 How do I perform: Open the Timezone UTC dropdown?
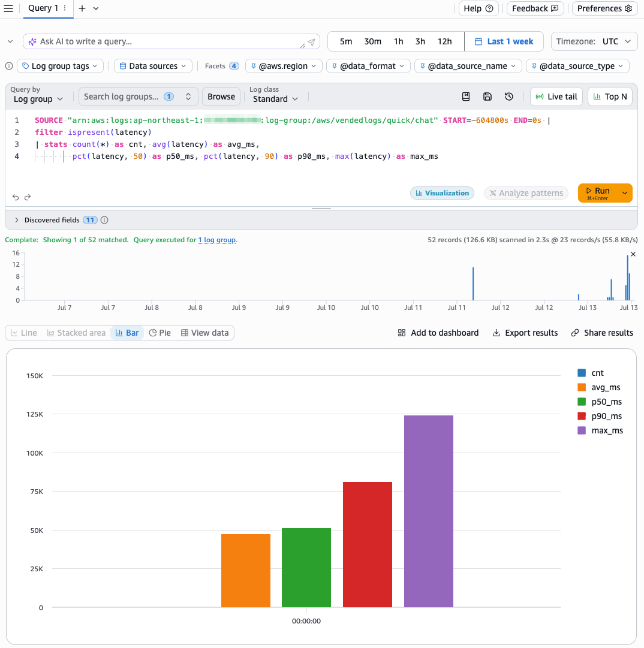pos(594,41)
